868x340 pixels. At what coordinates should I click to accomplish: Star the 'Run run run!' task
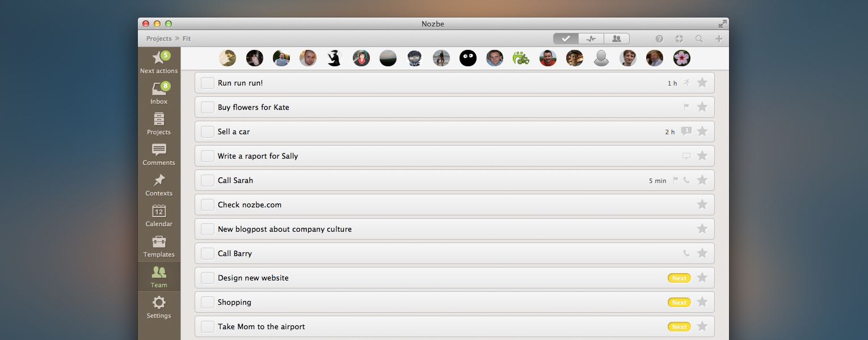702,83
